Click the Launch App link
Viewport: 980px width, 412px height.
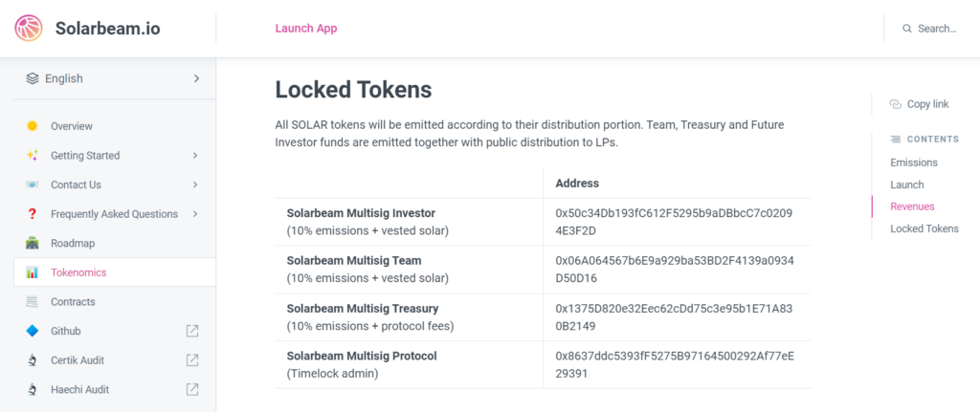(x=306, y=28)
